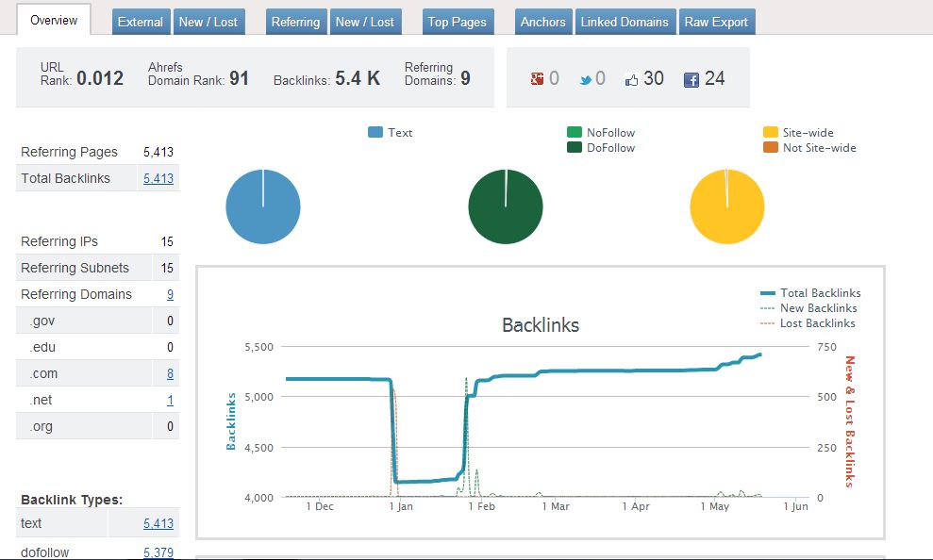933x560 pixels.
Task: Click the Backlink Types heading
Action: point(72,500)
